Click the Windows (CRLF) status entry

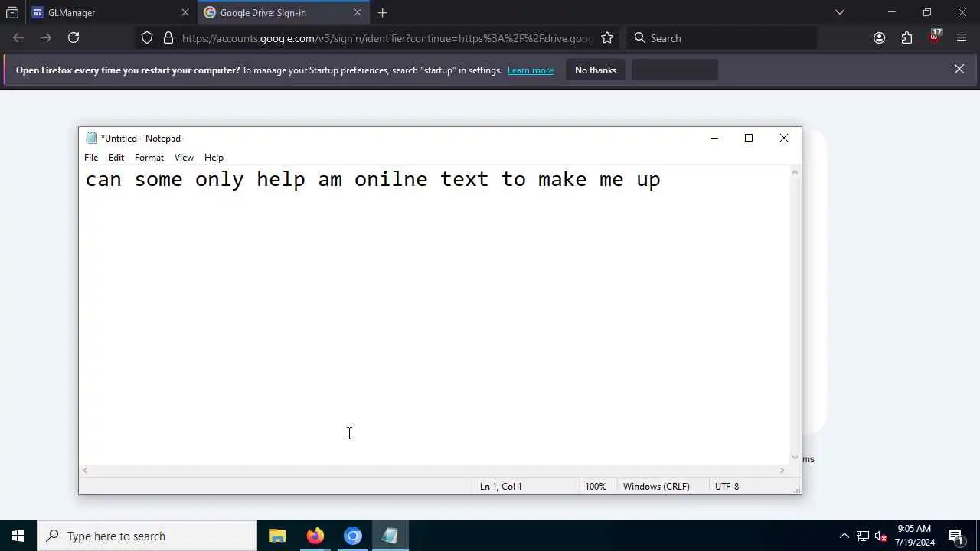656,486
